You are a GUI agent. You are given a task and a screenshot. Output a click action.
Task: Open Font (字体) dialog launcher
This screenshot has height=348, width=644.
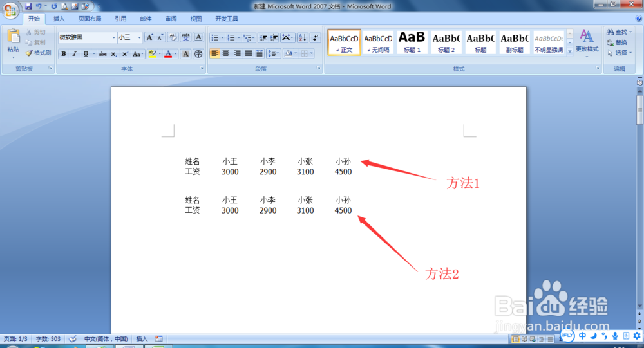202,68
